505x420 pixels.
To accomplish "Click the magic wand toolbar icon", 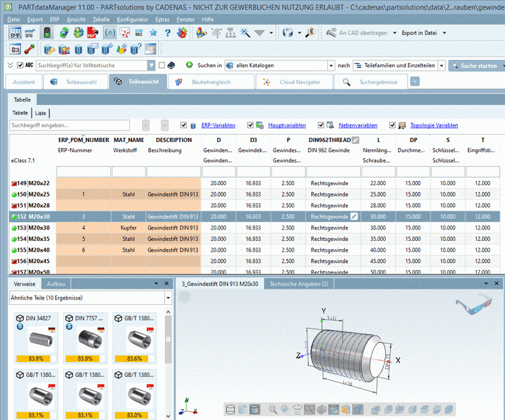I will 245,32.
